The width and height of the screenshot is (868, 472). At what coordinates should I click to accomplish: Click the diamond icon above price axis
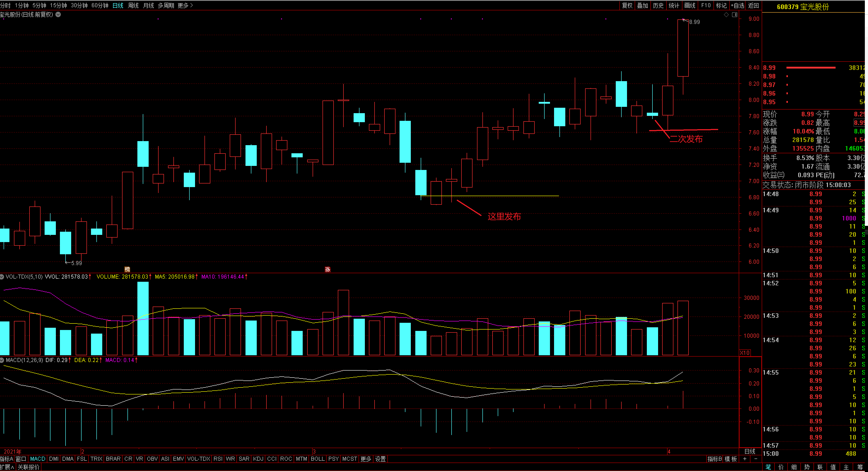(727, 14)
